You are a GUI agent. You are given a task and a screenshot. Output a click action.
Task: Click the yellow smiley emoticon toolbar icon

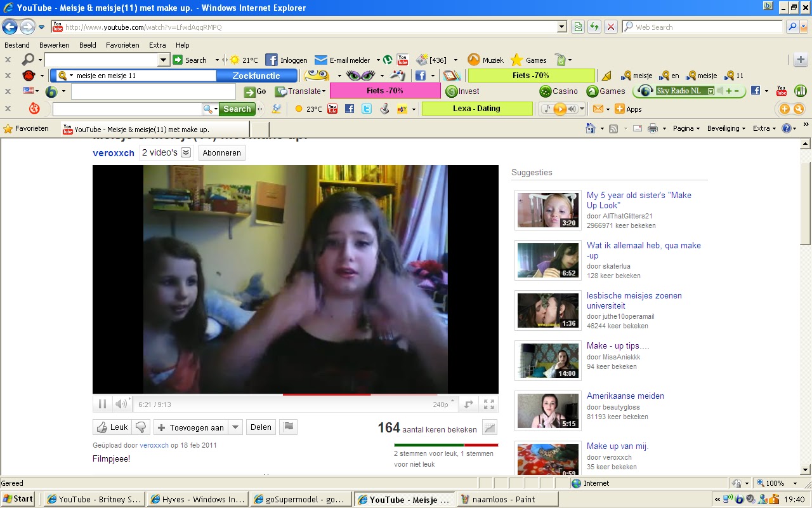pos(317,76)
